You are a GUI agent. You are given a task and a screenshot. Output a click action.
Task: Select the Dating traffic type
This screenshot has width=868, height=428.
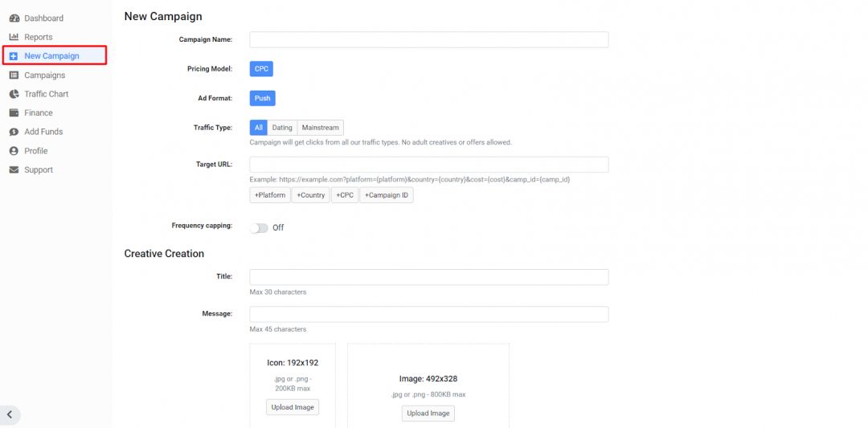pos(282,128)
